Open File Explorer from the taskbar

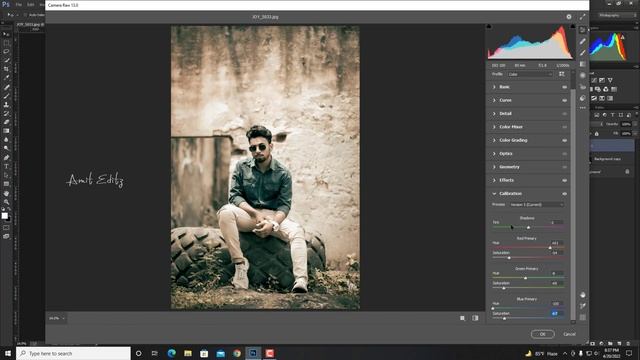[x=188, y=353]
